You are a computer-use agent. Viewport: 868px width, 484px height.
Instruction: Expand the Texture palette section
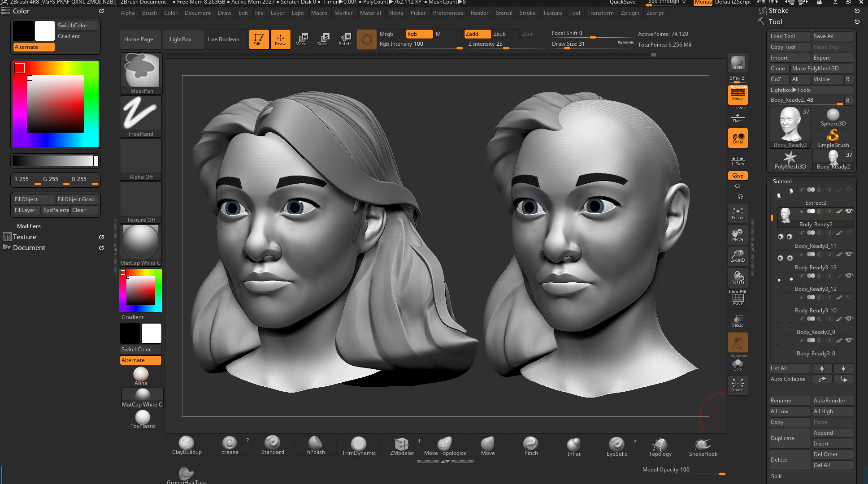(24, 237)
